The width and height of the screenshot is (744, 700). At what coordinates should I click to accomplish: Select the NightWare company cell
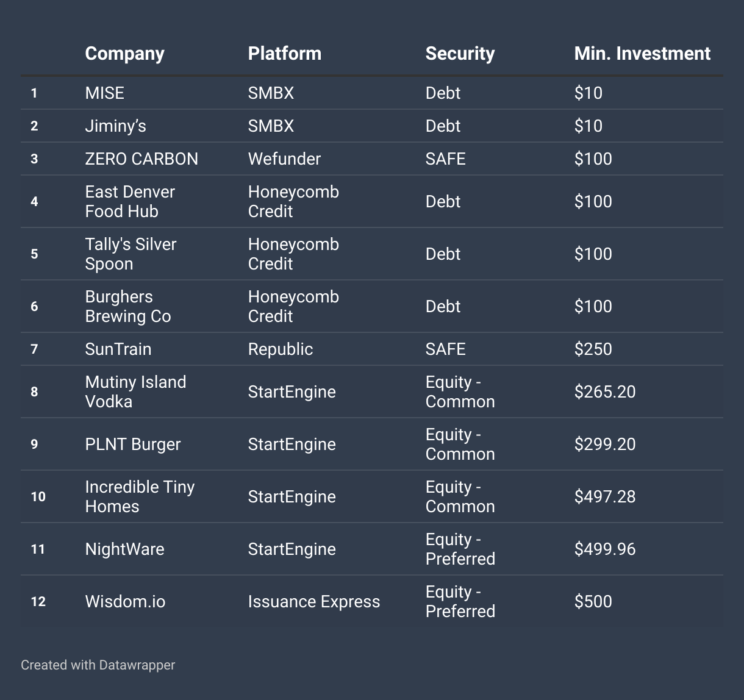coord(124,549)
